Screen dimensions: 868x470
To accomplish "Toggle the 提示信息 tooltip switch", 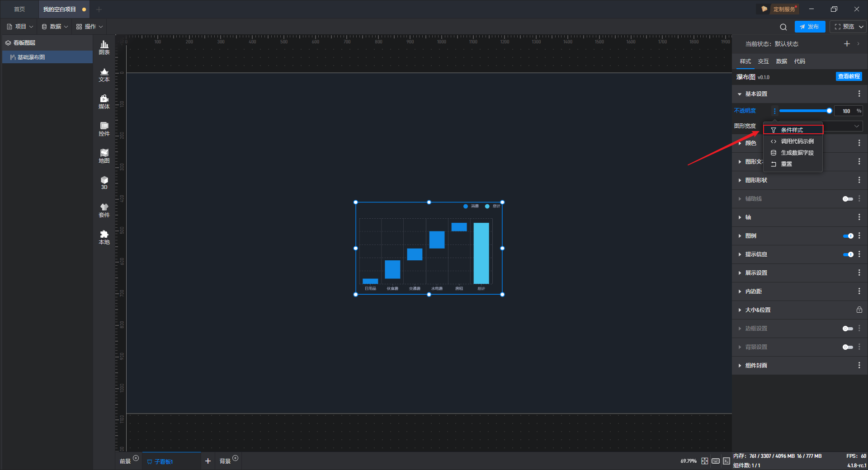I will pyautogui.click(x=848, y=254).
